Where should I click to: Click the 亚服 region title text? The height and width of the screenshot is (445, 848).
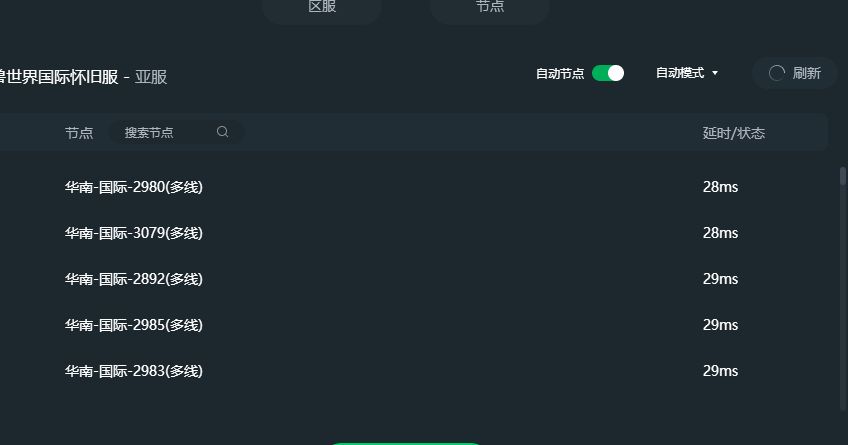(151, 77)
